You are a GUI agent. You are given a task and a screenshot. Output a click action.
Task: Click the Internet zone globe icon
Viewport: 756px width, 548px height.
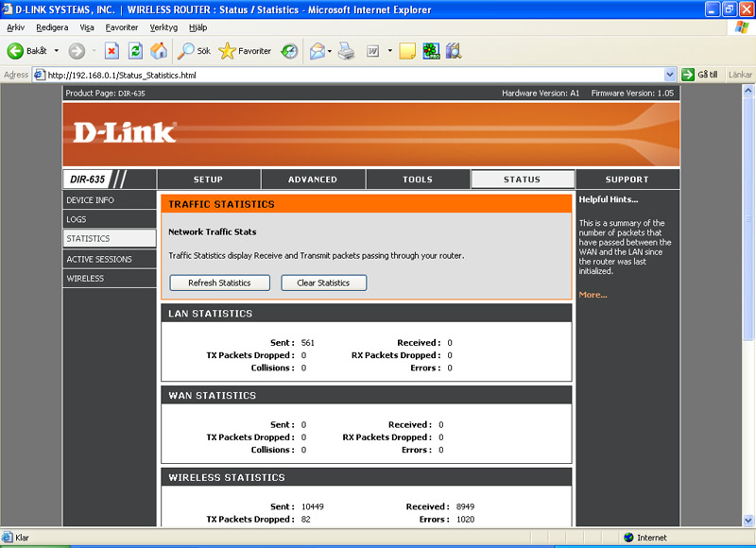(628, 537)
